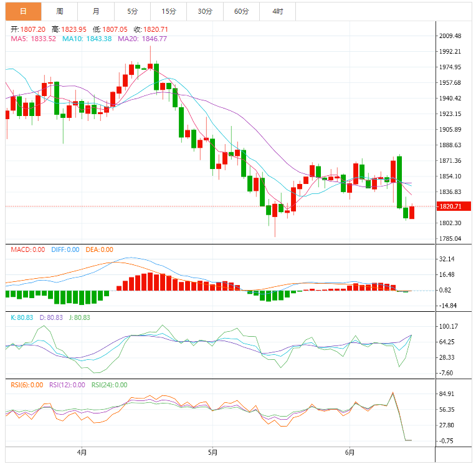The height and width of the screenshot is (469, 476).
Task: Open the 5分 timeframe tab
Action: point(132,12)
